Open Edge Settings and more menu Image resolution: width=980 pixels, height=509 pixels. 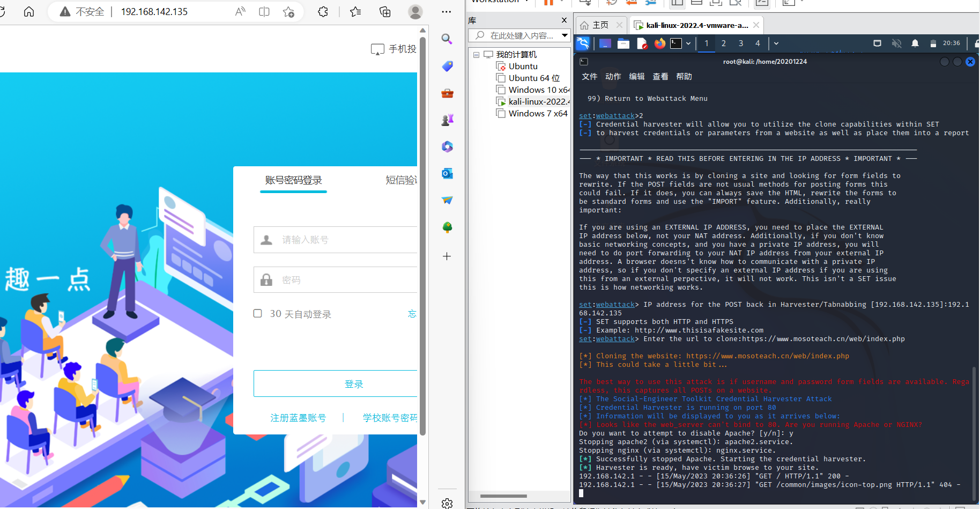446,12
